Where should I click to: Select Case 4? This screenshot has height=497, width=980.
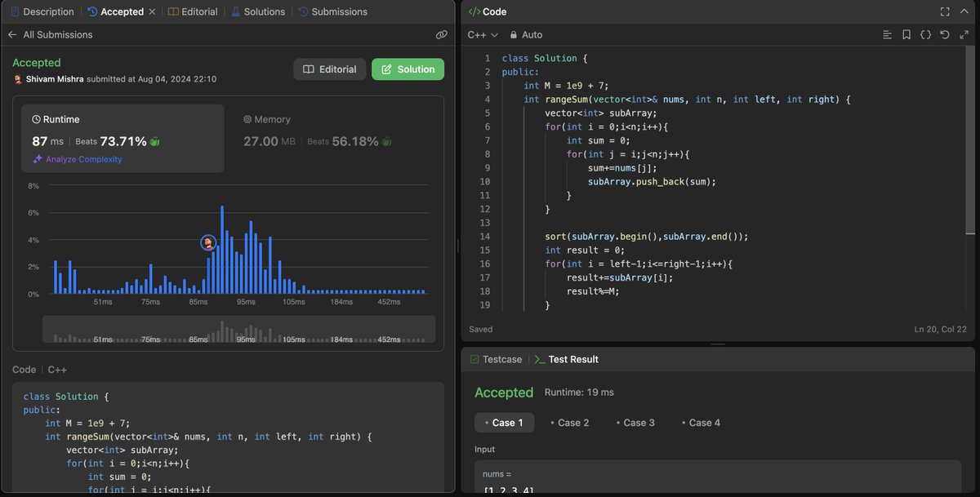(701, 423)
